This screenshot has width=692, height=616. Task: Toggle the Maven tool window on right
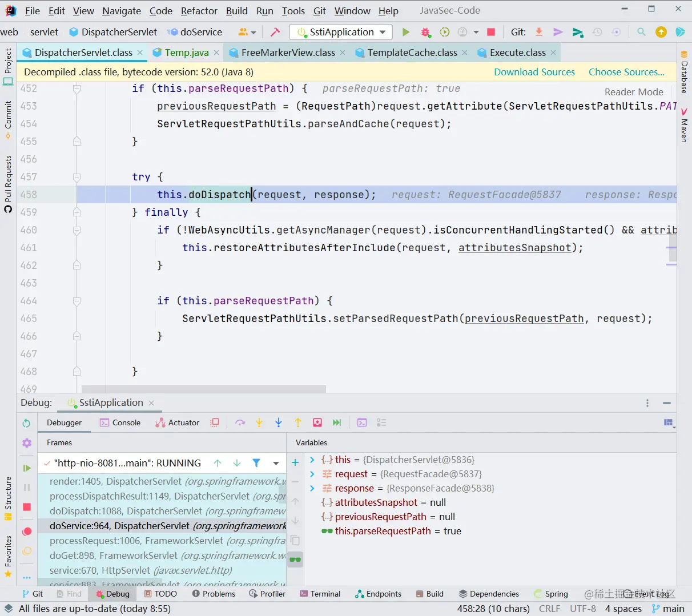coord(684,124)
